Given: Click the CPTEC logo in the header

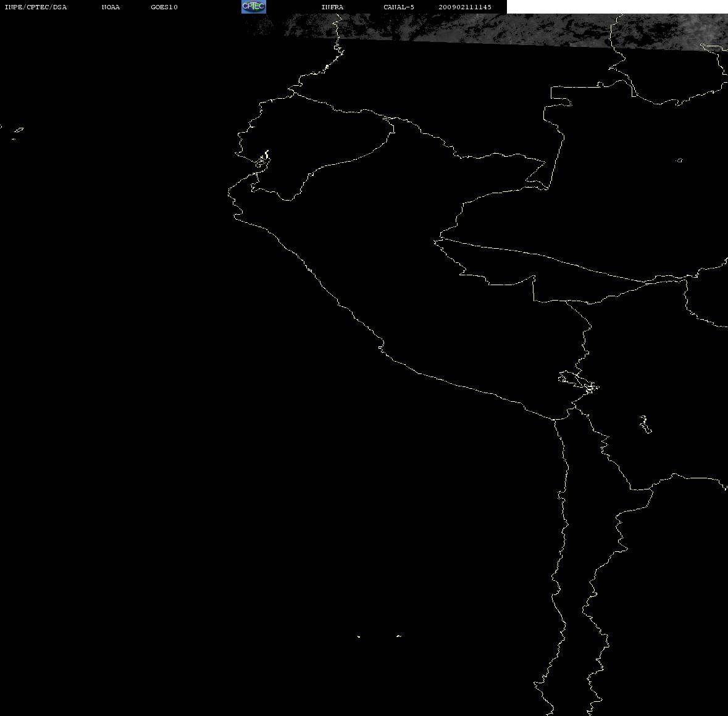Looking at the screenshot, I should [x=254, y=7].
